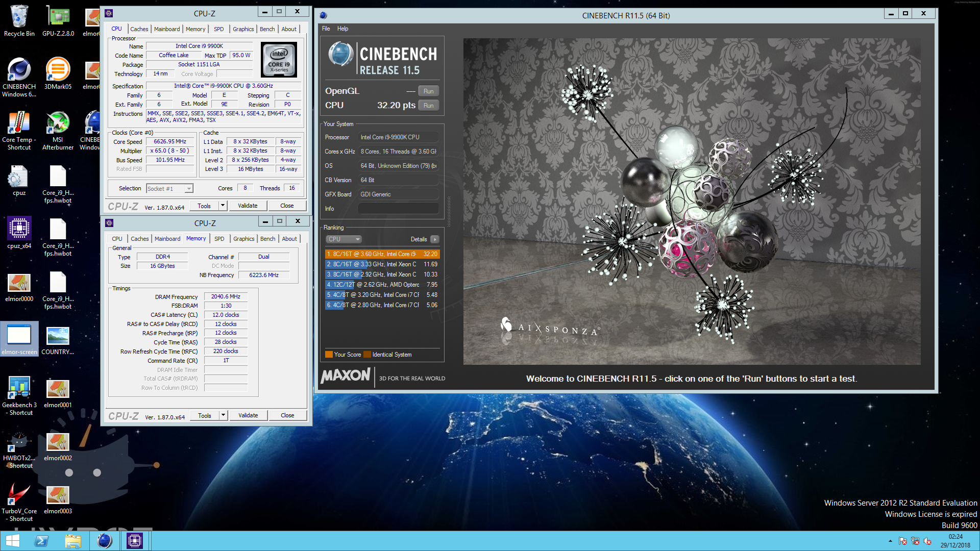
Task: Click the Info input field in Cinebench
Action: 398,209
